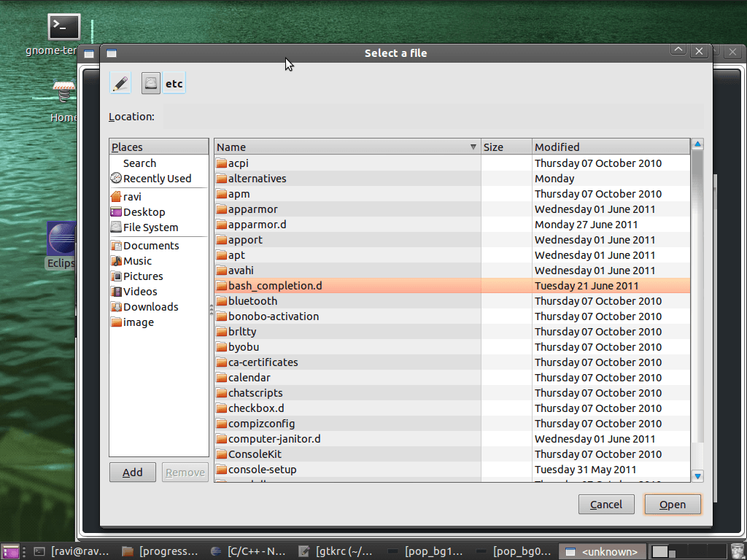Viewport: 747px width, 560px height.
Task: Select Desktop in the Places sidebar
Action: [x=144, y=212]
